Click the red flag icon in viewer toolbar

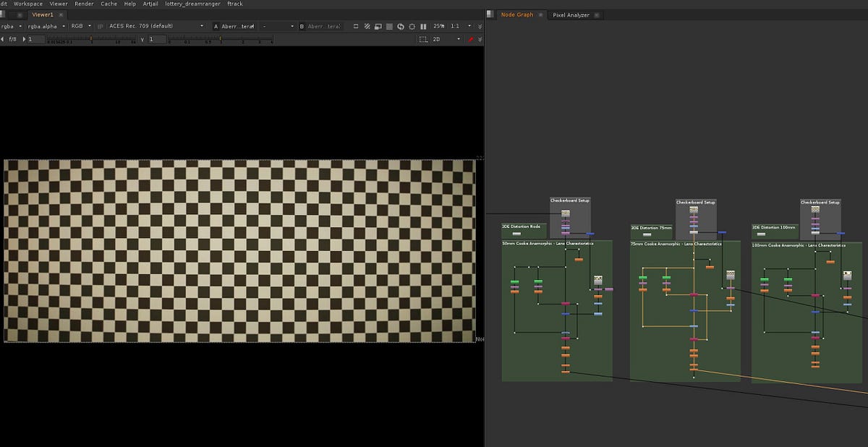pos(471,39)
